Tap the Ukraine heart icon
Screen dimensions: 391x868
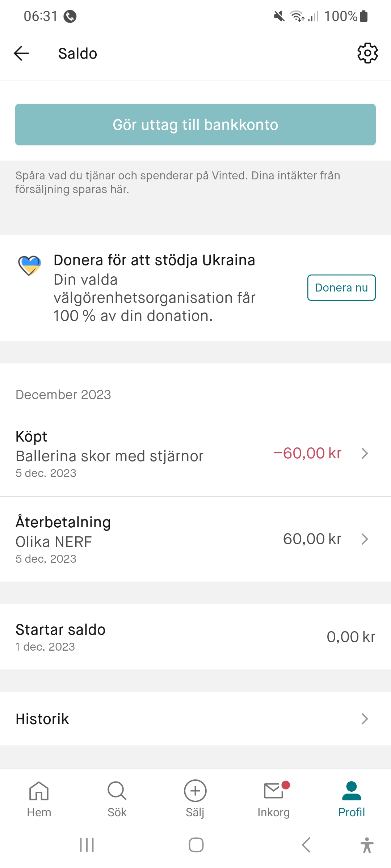click(30, 265)
